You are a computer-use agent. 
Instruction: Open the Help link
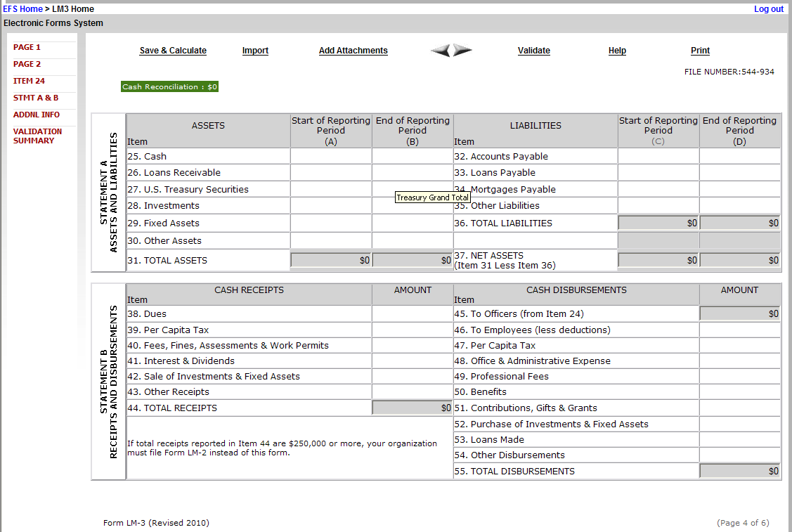point(617,51)
